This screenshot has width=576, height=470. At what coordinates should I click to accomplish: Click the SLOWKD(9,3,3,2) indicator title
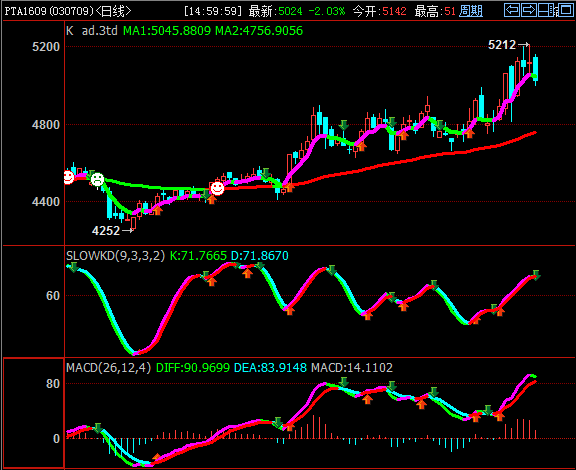point(116,255)
